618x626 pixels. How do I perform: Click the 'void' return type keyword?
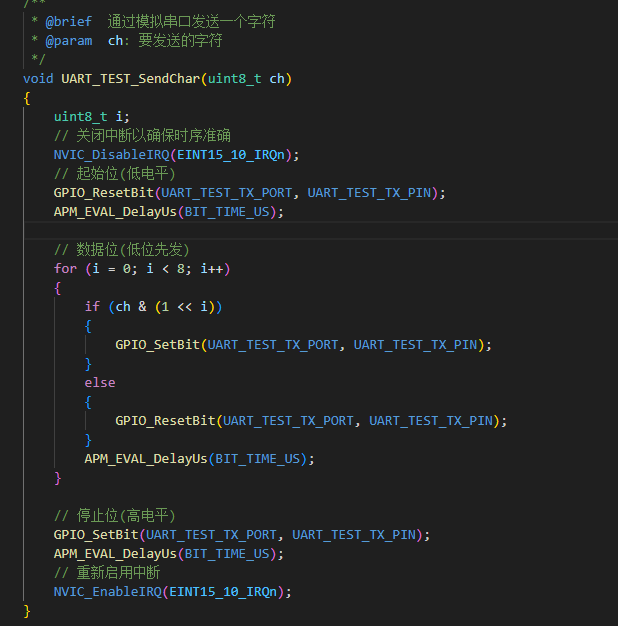coord(38,79)
